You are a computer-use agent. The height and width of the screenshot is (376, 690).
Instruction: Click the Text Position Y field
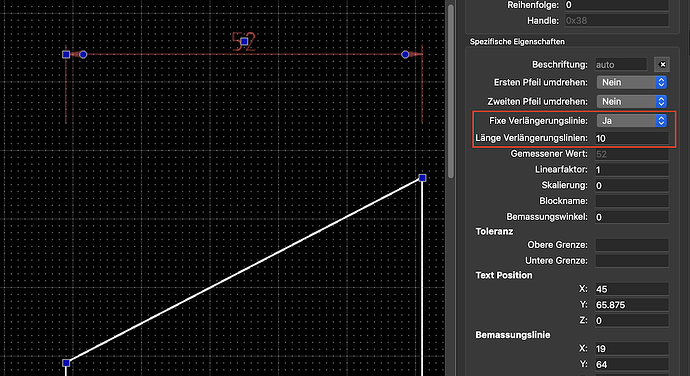(x=632, y=305)
